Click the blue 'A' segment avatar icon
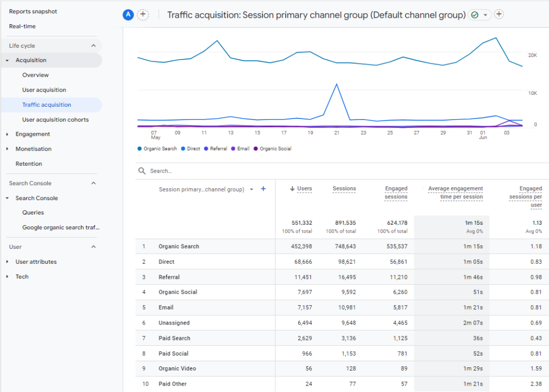Screen dimensions: 549x392 pos(128,15)
